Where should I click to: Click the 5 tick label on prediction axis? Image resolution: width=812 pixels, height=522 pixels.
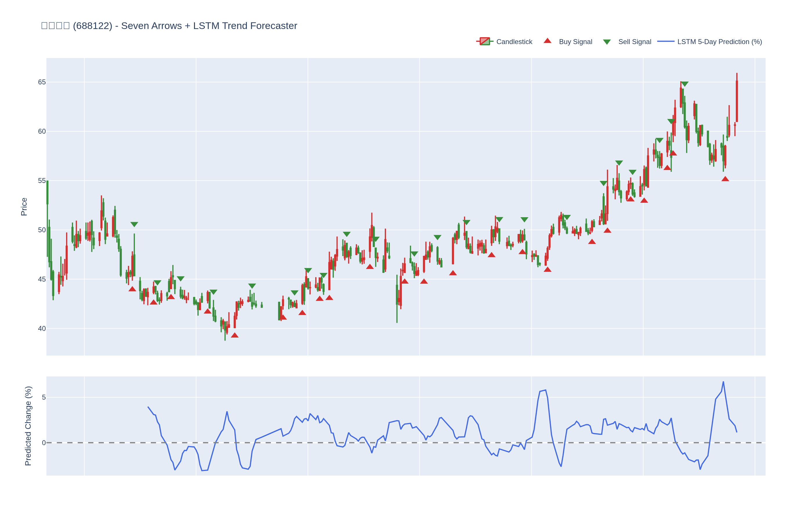44,397
